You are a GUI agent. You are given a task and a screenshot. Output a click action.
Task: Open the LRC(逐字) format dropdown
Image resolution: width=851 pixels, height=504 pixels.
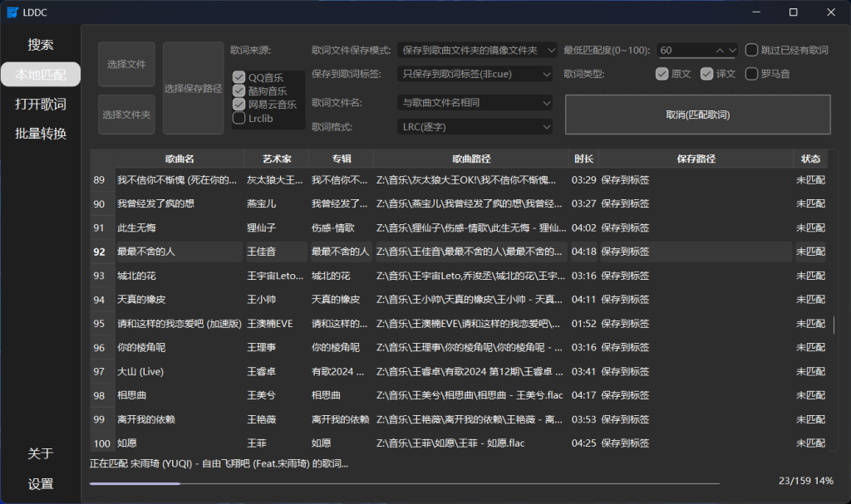click(474, 126)
